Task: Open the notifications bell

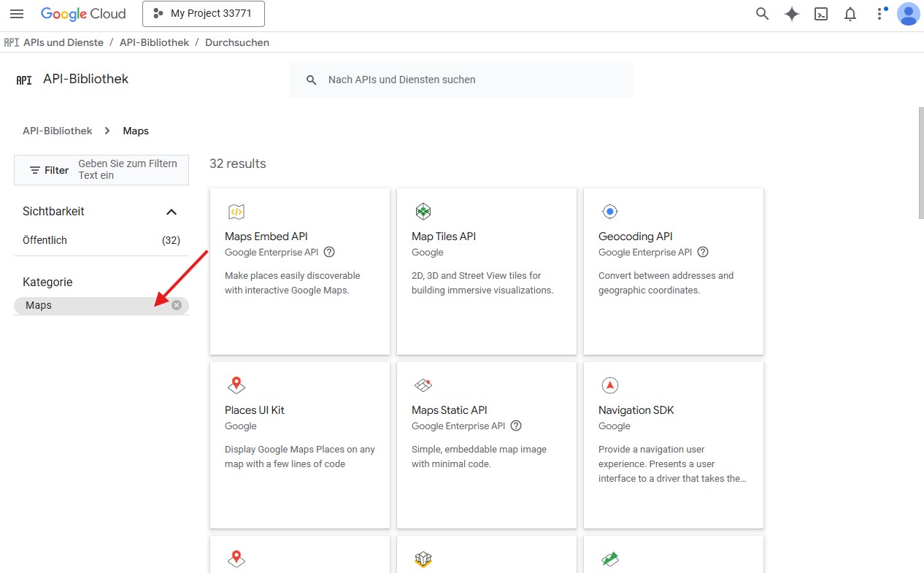Action: pos(850,14)
